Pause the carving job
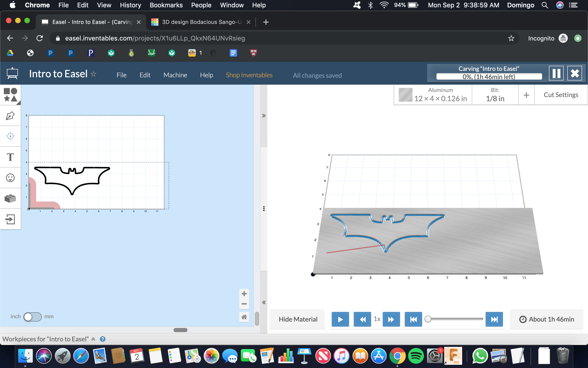The height and width of the screenshot is (368, 588). 556,73
